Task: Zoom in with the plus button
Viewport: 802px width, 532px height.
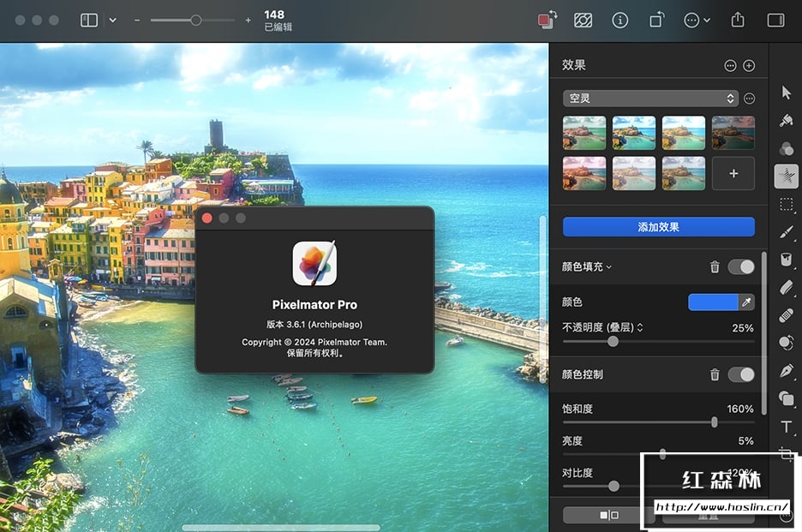Action: 248,21
